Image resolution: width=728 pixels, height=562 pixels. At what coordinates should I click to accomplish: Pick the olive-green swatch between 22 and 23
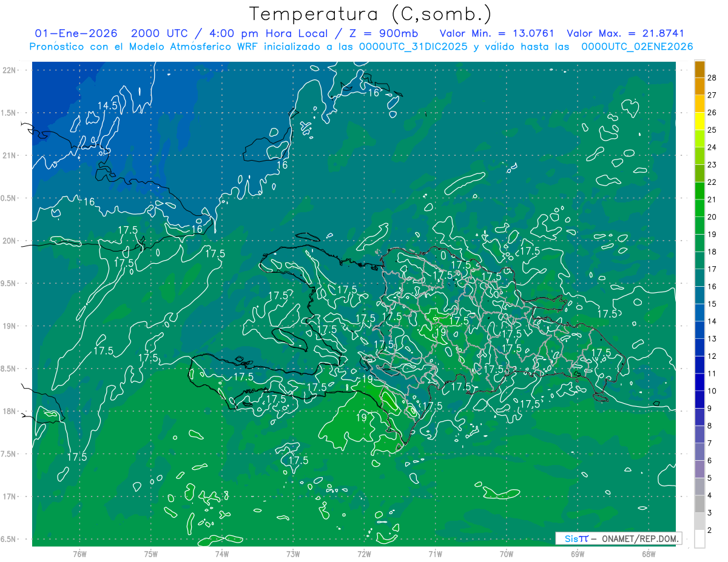[x=699, y=173]
